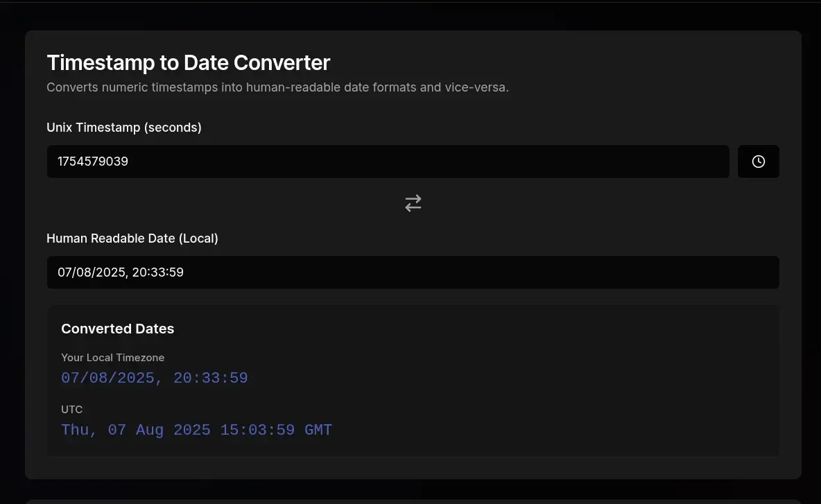Select the date text 07/08/2025, 20:33:59

pos(120,272)
